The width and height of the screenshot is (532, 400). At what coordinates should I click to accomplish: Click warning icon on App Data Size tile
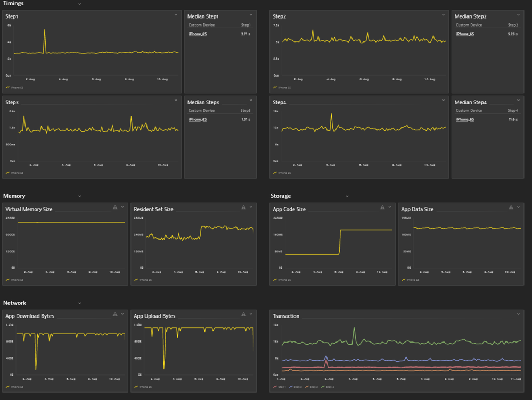click(511, 207)
